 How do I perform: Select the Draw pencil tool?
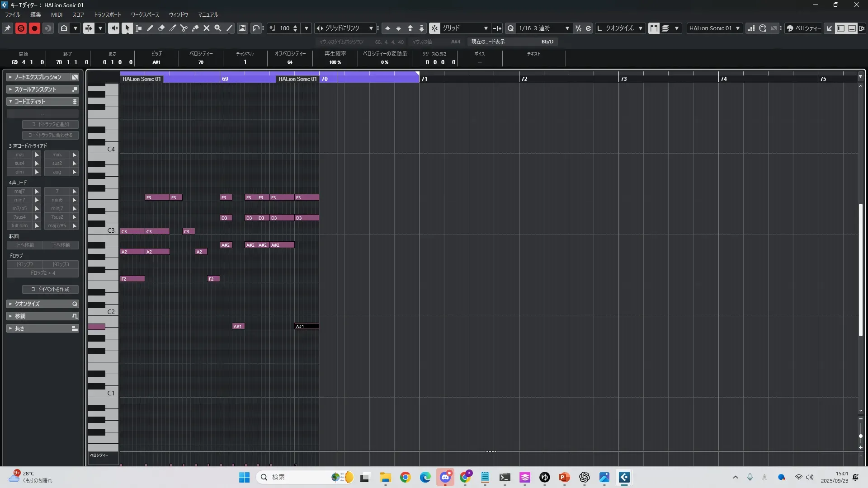coord(150,28)
